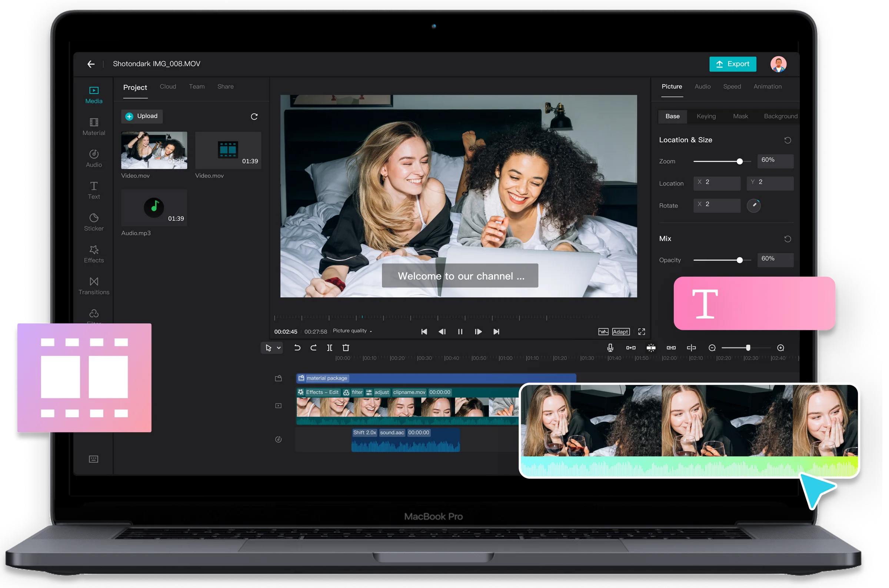Screen dimensions: 889x588
Task: Select the Text tool in sidebar
Action: click(x=94, y=190)
